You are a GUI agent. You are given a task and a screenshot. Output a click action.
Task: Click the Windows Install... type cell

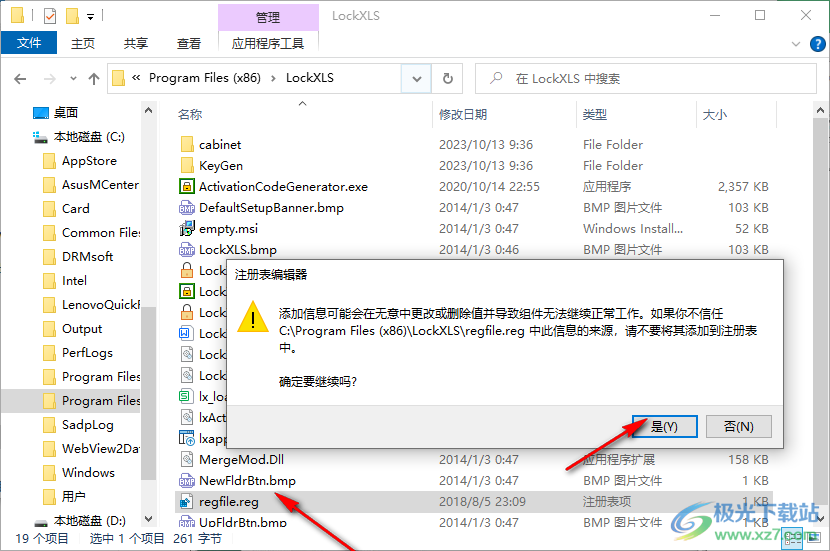tap(633, 229)
